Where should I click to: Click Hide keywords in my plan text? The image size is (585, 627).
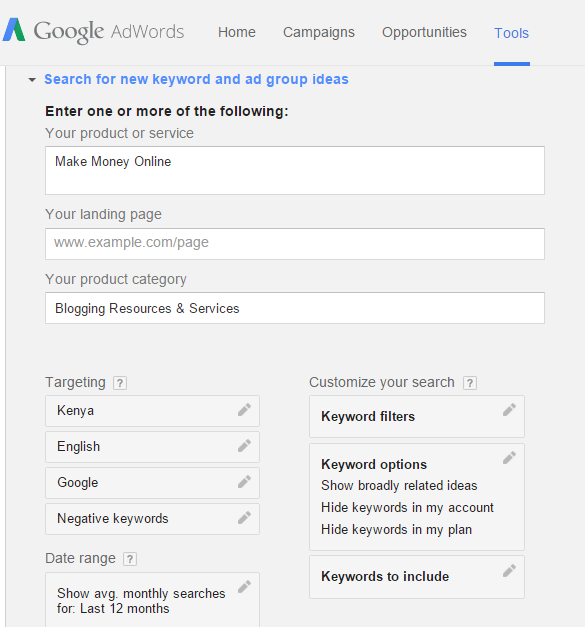click(x=396, y=529)
